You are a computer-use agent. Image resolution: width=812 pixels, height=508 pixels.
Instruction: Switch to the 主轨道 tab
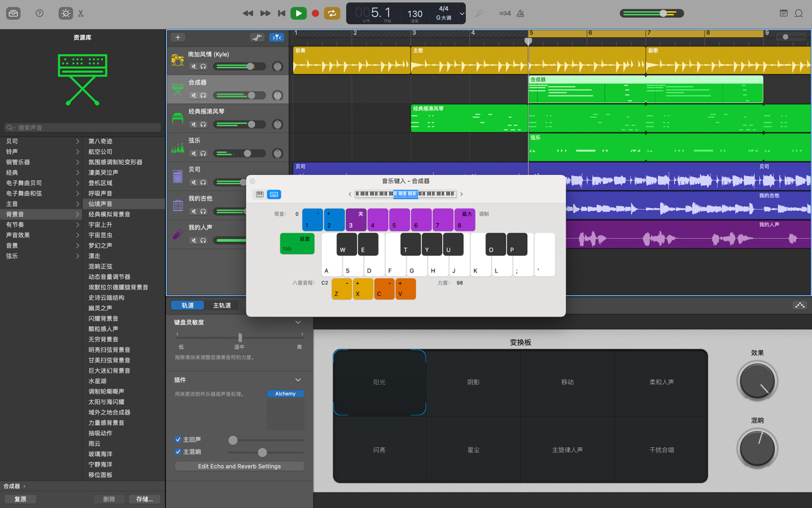(222, 306)
